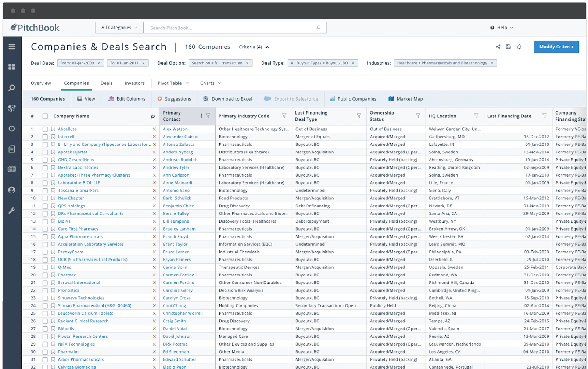Viewport: 588px width, 369px height.
Task: Check the PeroxyChem row checkbox
Action: click(x=45, y=252)
